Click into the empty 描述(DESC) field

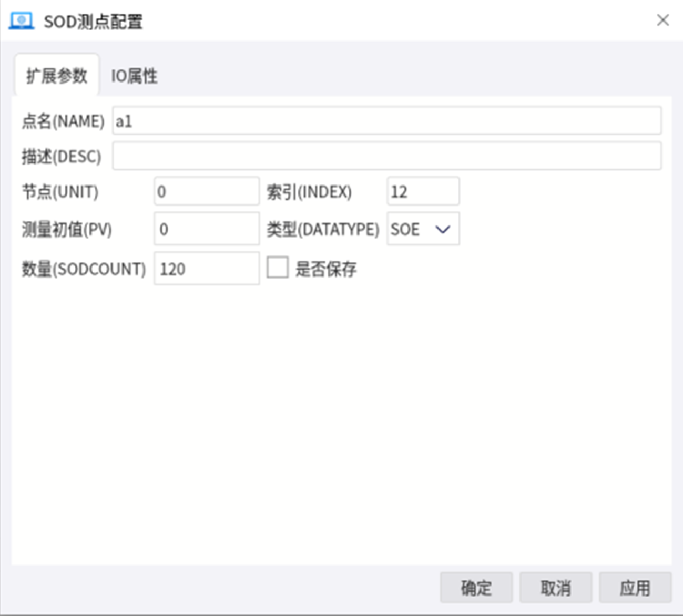(386, 156)
